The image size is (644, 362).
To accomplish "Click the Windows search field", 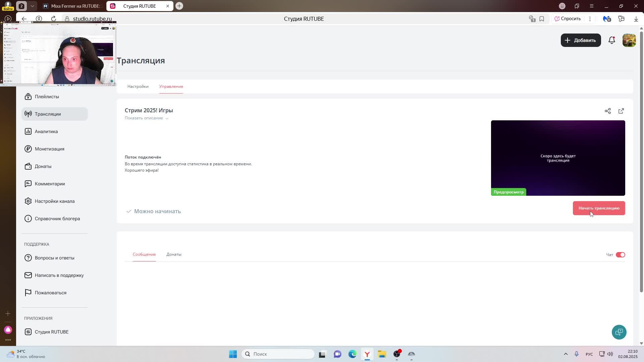I will click(278, 354).
